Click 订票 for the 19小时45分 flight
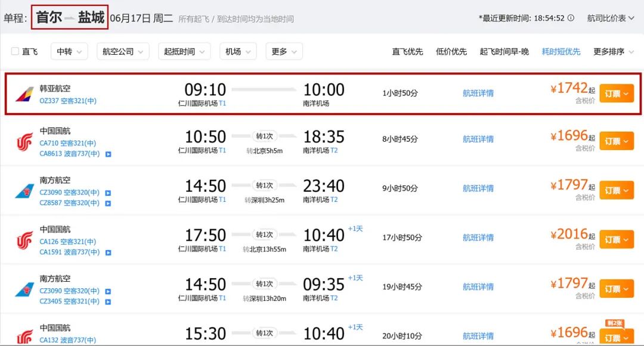Screen dimensions: 644x346 click(617, 289)
